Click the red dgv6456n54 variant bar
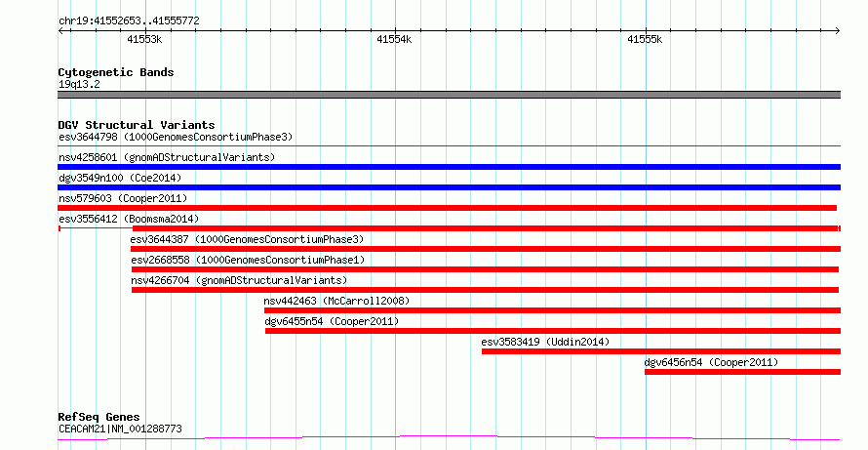Viewport: 868px width, 450px height. click(742, 372)
